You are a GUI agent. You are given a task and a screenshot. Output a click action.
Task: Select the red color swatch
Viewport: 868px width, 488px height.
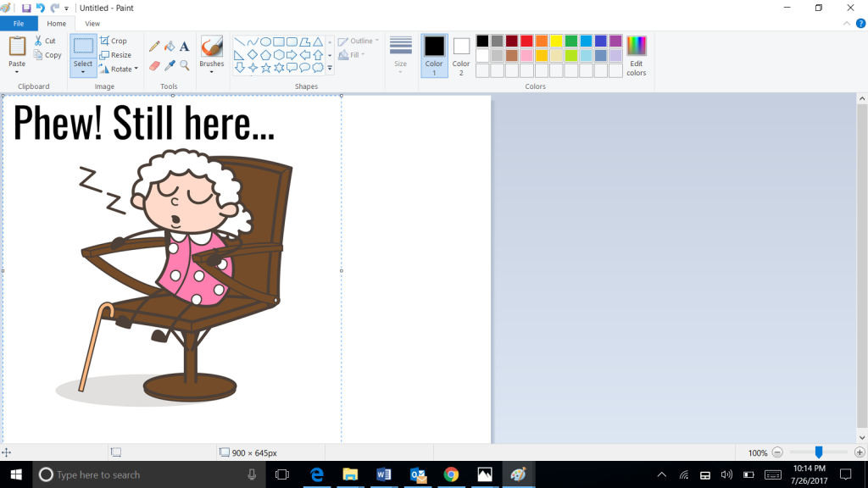tap(526, 39)
